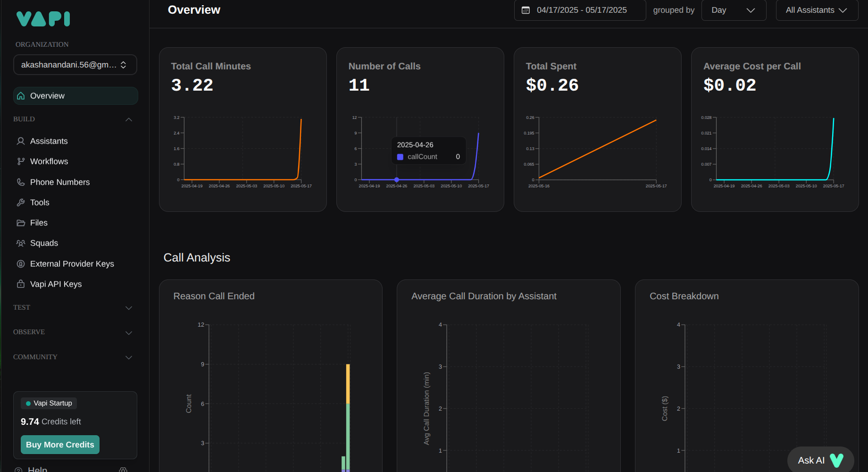Click the 3.22 total call minutes value

click(x=192, y=85)
